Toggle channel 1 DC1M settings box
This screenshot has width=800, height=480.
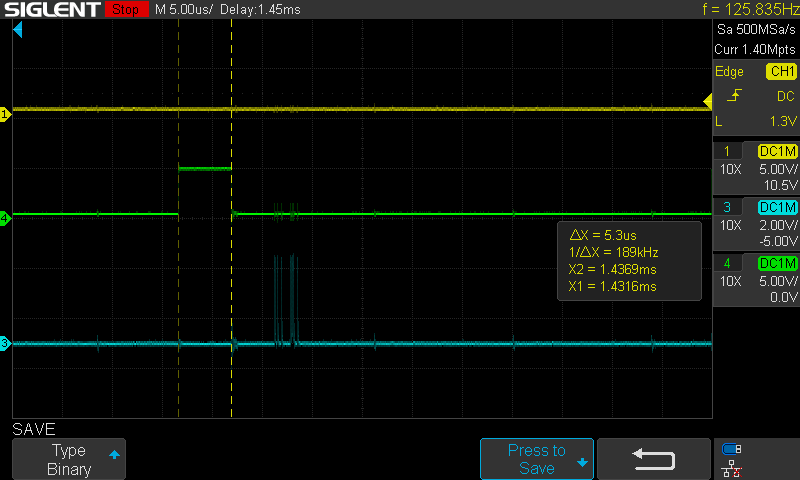pos(778,151)
